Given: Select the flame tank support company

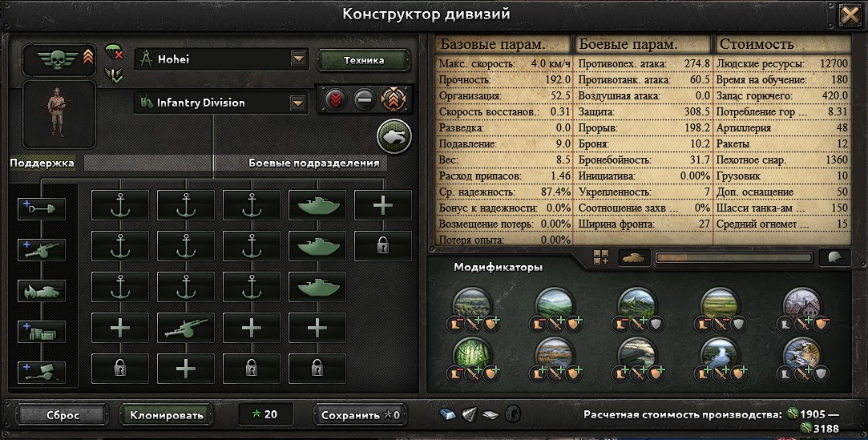Looking at the screenshot, I should pos(42,291).
